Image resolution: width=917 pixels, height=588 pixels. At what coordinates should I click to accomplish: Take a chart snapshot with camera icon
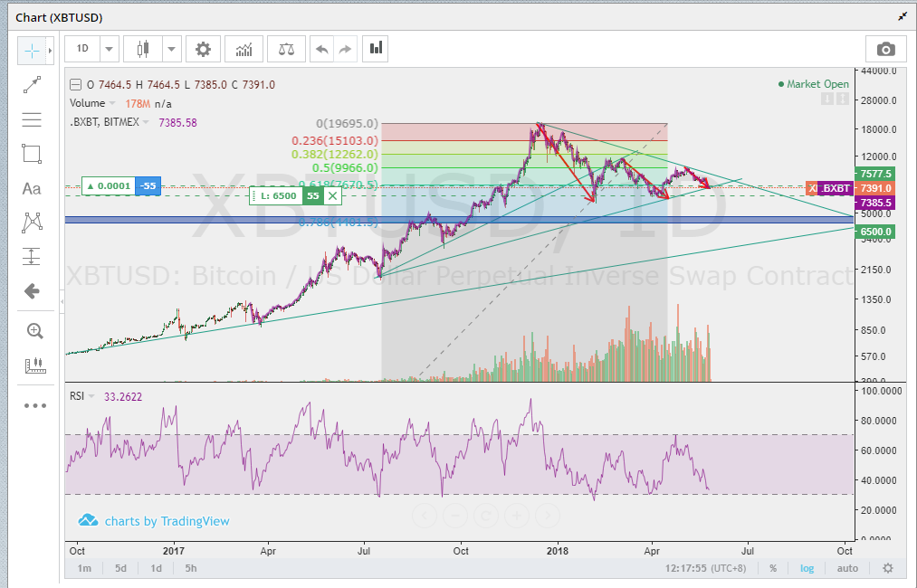885,49
